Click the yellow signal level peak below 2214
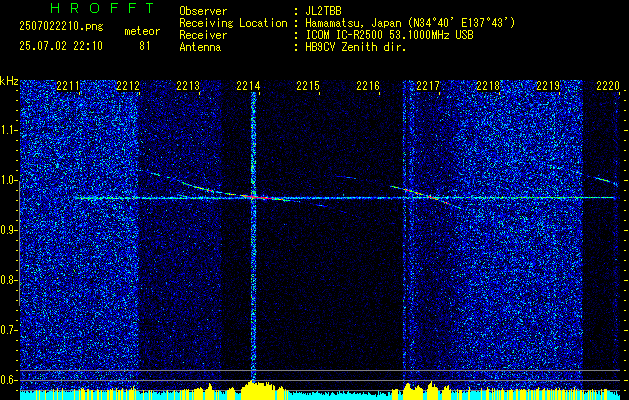Image resolution: width=629 pixels, height=400 pixels. pyautogui.click(x=259, y=390)
